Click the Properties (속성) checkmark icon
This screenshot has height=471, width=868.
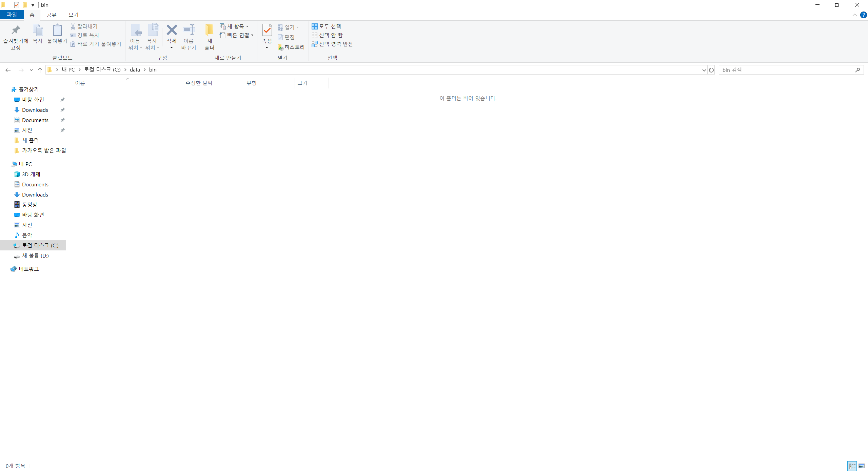tap(267, 30)
